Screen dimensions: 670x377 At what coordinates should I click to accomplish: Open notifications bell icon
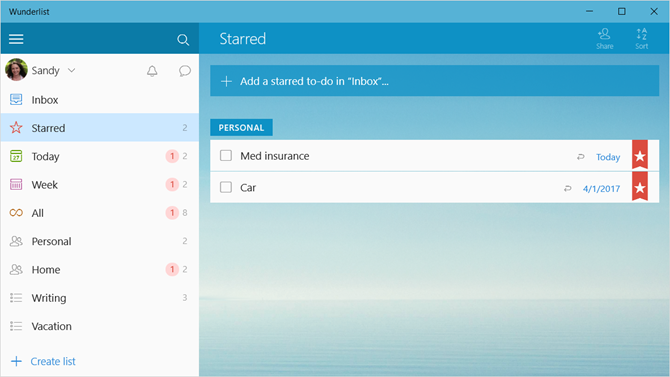pyautogui.click(x=152, y=71)
